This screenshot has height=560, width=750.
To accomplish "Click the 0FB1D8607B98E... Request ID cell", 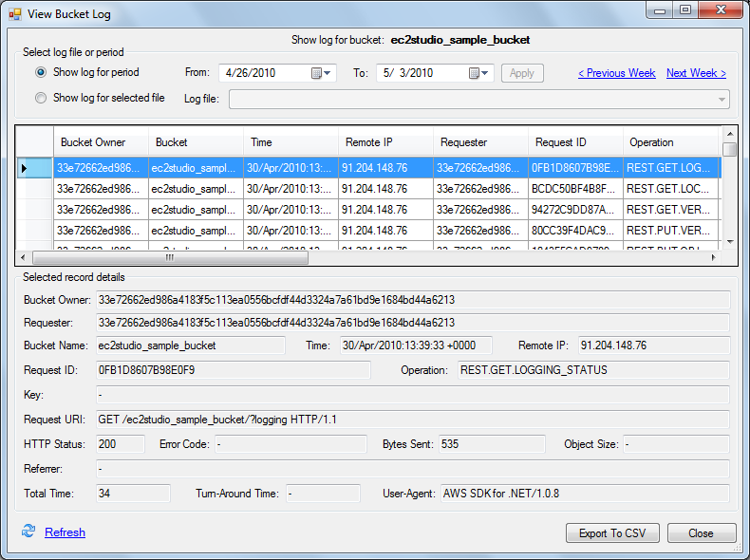I will click(x=575, y=168).
